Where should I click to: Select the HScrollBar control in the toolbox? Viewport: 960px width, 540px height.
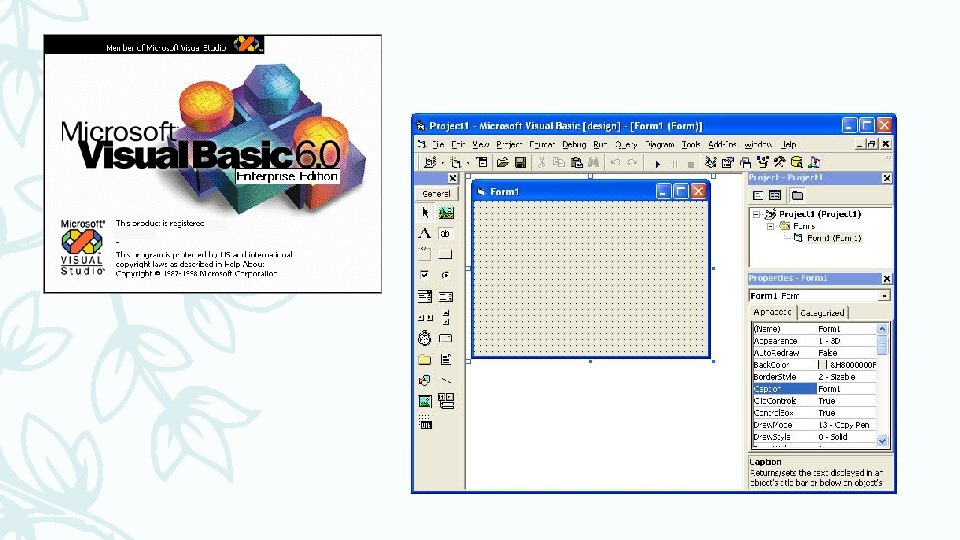pyautogui.click(x=425, y=317)
